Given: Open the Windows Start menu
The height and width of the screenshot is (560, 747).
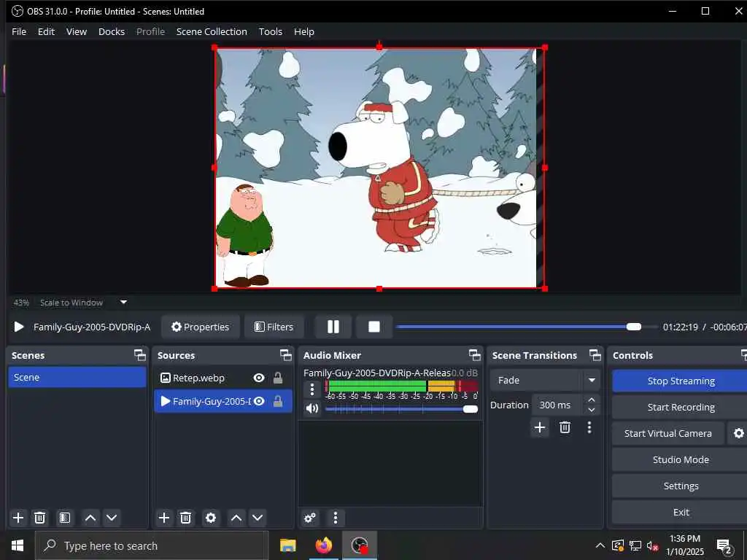Looking at the screenshot, I should point(18,545).
